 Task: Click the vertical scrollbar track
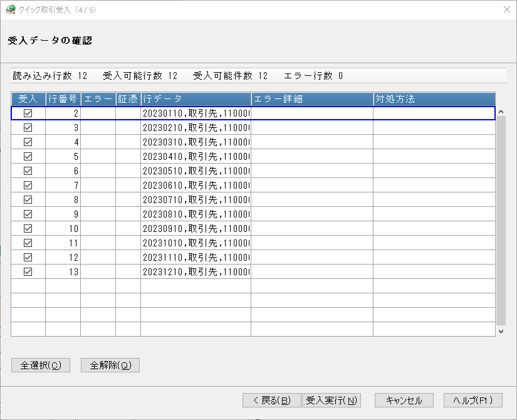[501, 221]
